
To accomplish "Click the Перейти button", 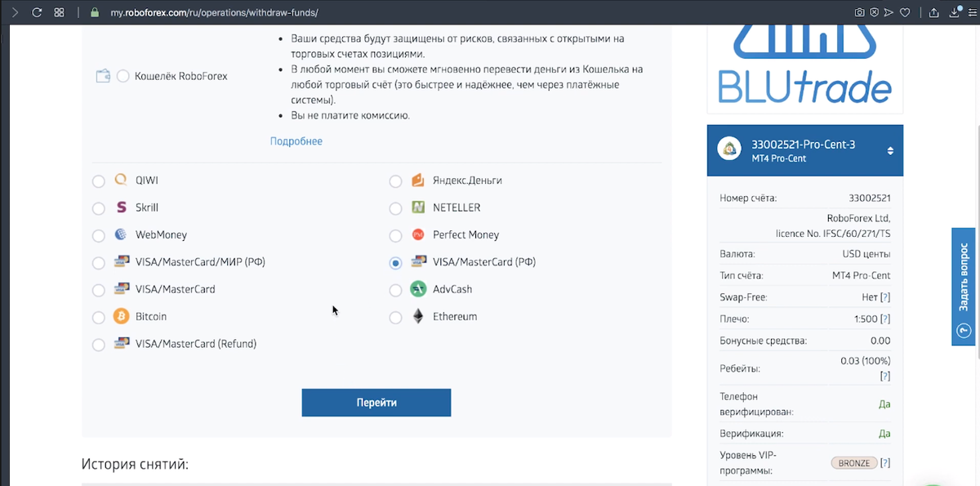I will pyautogui.click(x=376, y=403).
